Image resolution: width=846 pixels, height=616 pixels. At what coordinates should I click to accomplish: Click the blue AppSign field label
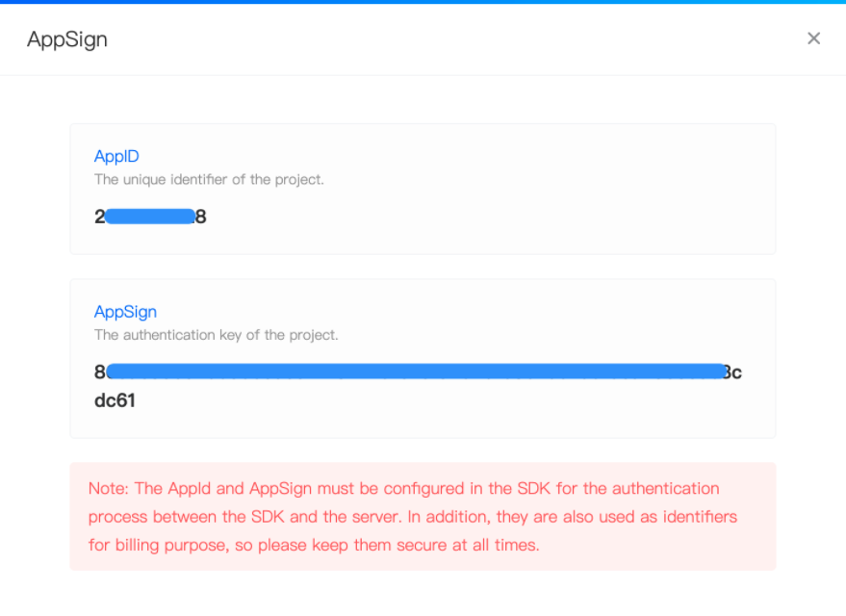click(x=125, y=312)
